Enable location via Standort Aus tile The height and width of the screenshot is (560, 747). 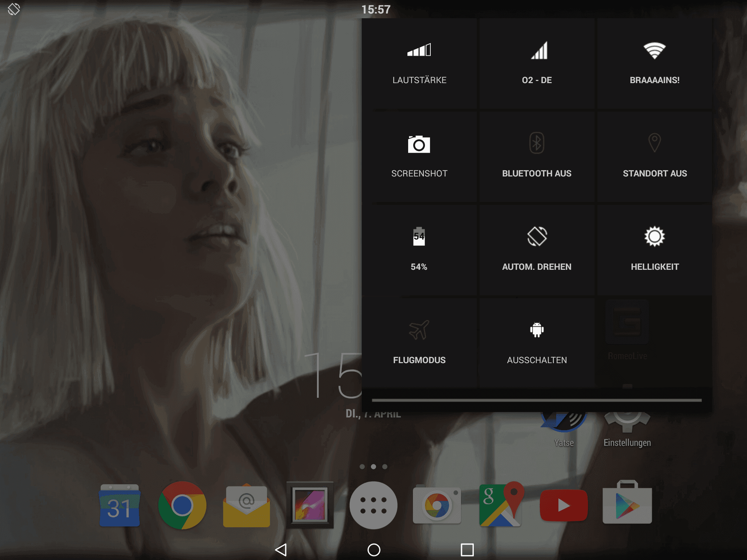point(654,157)
